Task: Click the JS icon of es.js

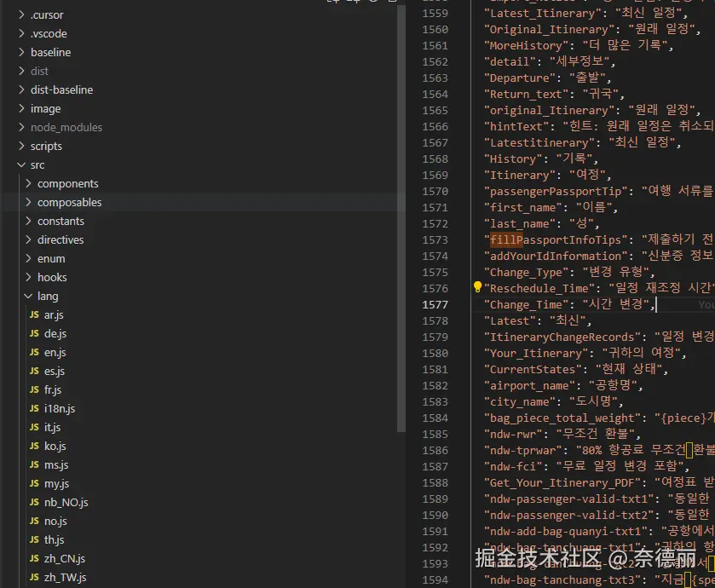Action: pos(34,371)
